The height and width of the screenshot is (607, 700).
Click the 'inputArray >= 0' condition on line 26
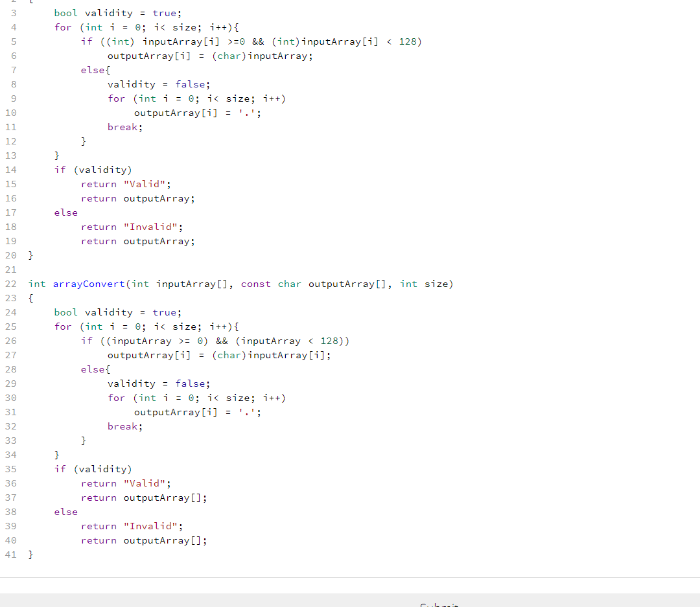(x=157, y=341)
